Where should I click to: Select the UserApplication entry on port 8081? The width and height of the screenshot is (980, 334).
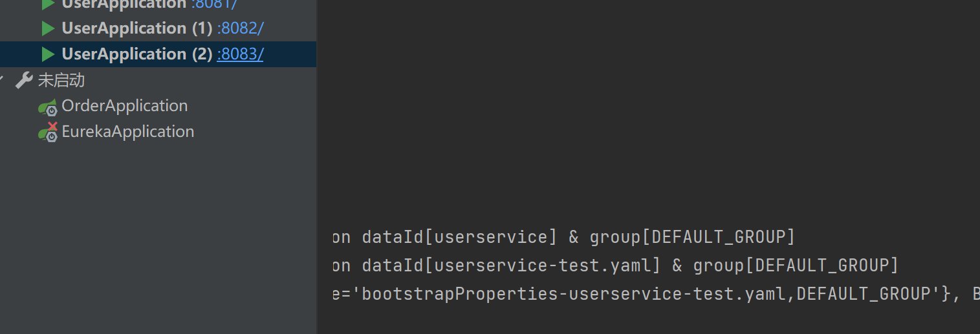(x=124, y=5)
